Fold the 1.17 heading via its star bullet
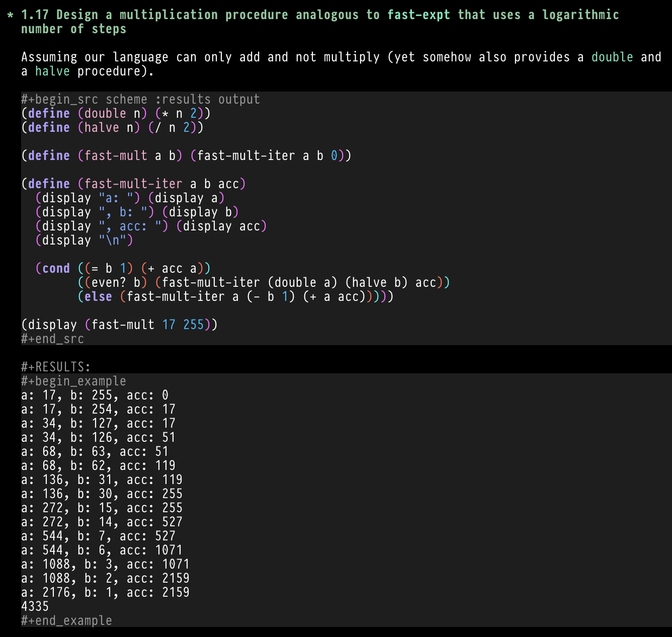The height and width of the screenshot is (637, 672). click(10, 15)
